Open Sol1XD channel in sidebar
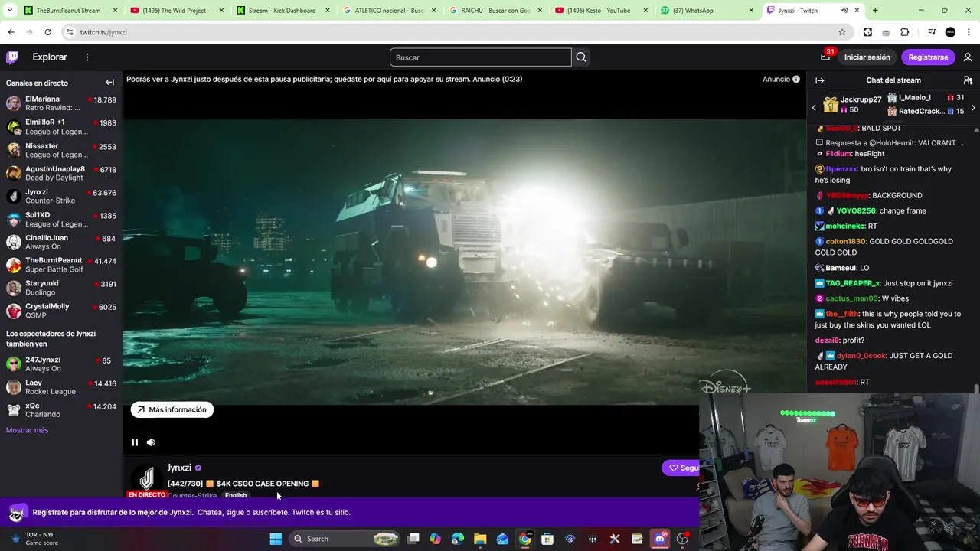The height and width of the screenshot is (551, 980). click(x=61, y=219)
